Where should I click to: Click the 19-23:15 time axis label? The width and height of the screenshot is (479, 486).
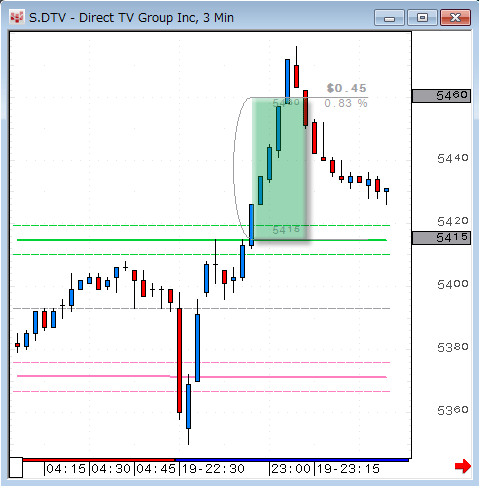click(348, 469)
